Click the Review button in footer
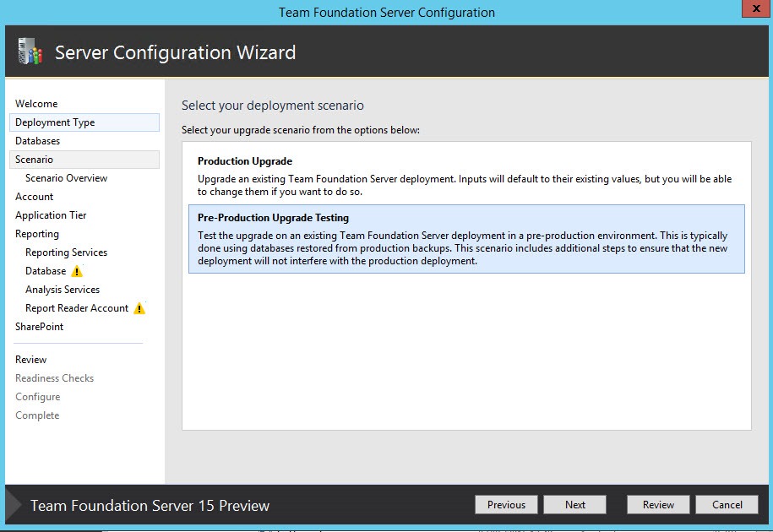 (x=658, y=505)
